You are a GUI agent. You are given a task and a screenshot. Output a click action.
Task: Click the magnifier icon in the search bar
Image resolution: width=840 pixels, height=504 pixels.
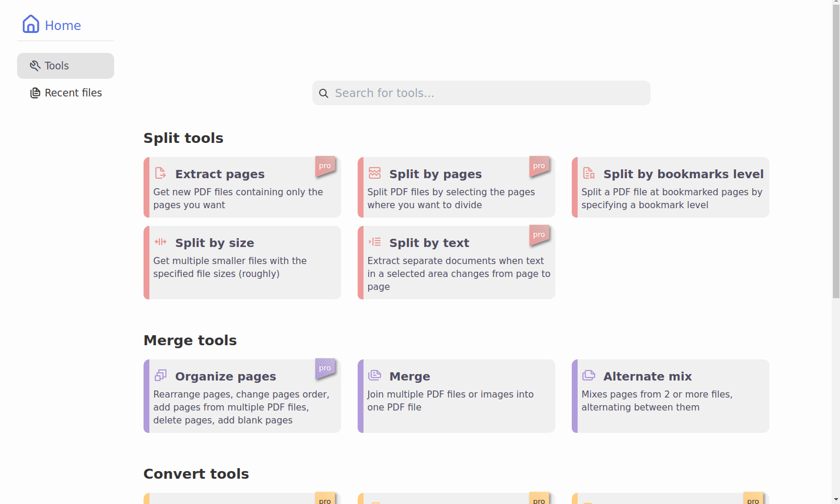324,93
